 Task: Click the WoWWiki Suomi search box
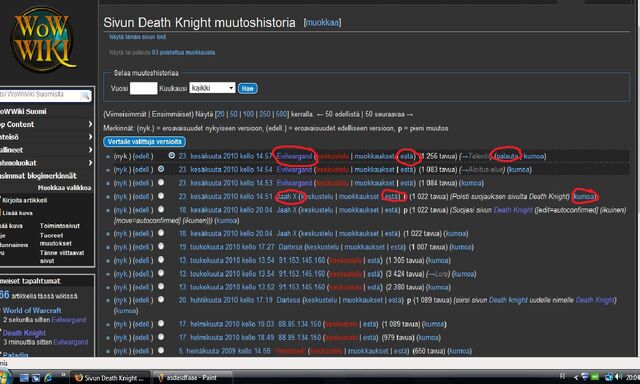40,95
